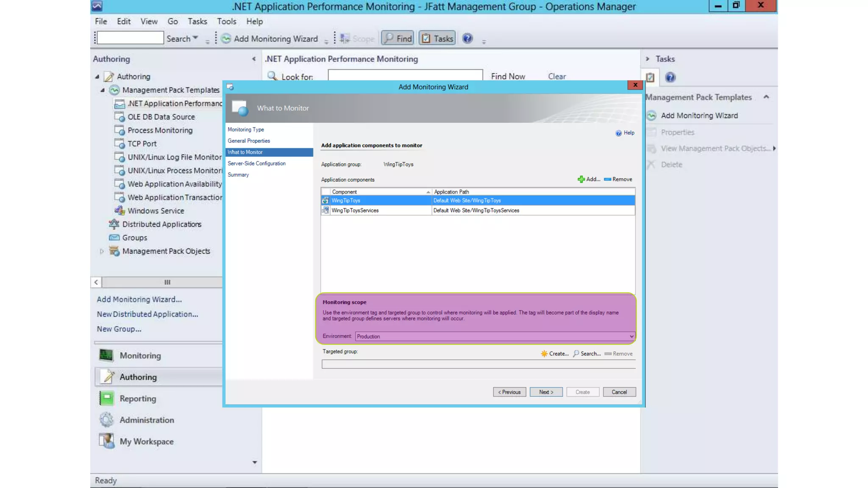Open the Tools menu
Screen dimensions: 868x488
[x=226, y=21]
